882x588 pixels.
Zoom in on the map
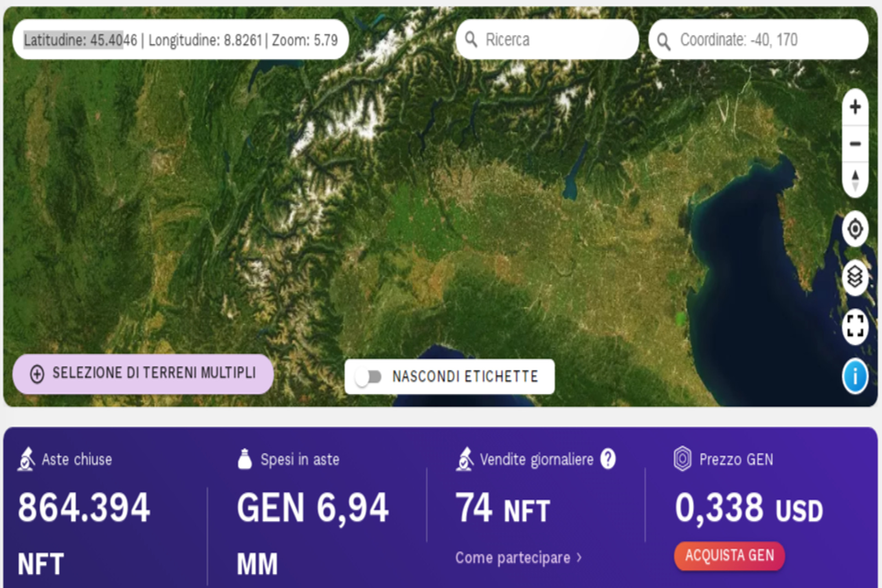click(x=855, y=107)
